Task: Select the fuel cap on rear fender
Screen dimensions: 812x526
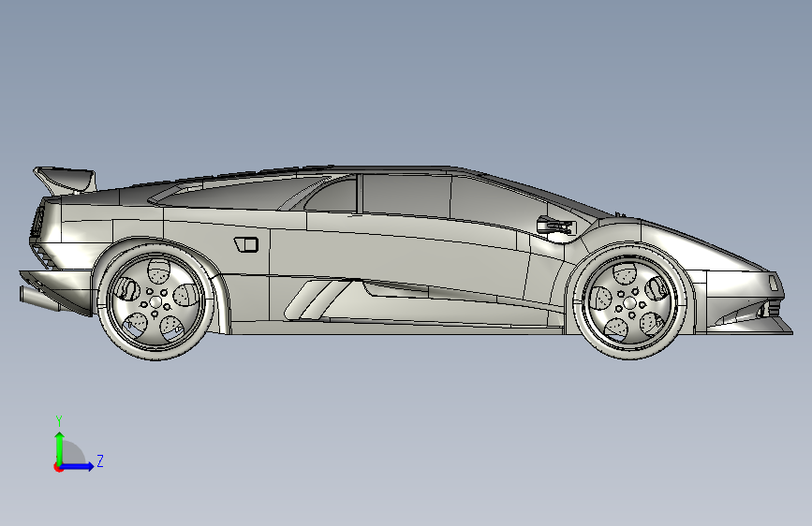Action: pyautogui.click(x=246, y=244)
